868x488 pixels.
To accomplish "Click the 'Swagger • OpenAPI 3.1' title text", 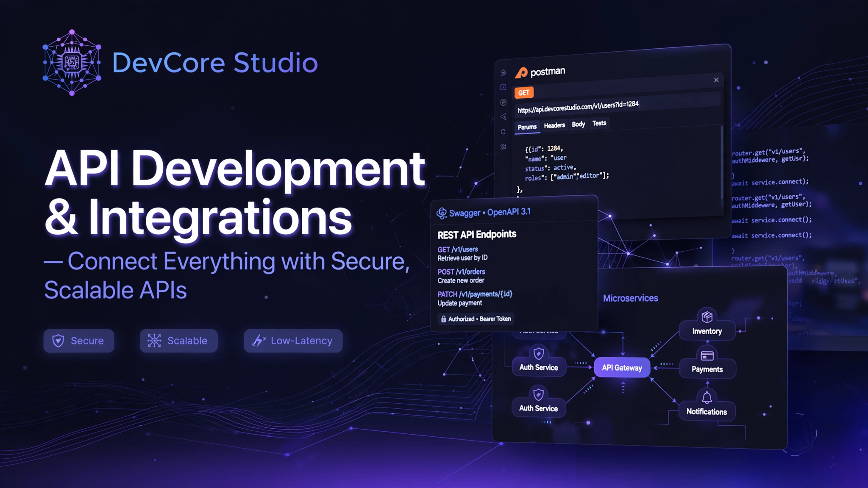I will pos(490,212).
